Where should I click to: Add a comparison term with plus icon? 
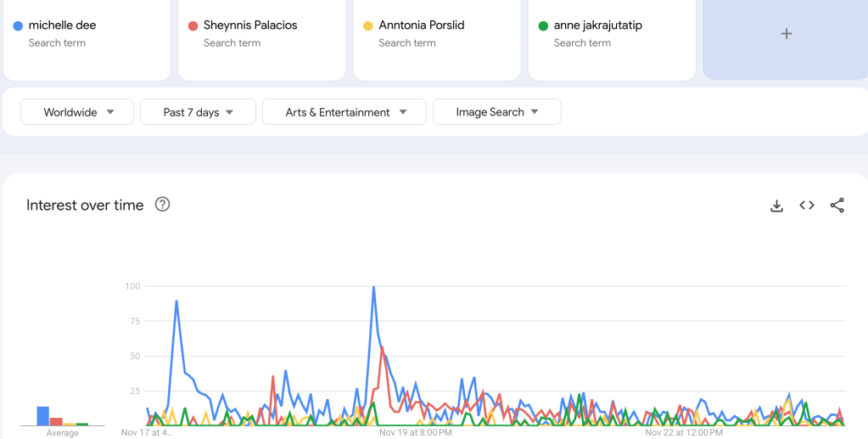click(786, 34)
